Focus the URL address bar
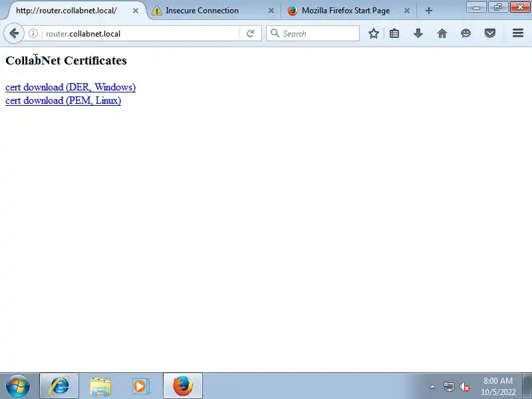This screenshot has height=399, width=532. pos(140,34)
